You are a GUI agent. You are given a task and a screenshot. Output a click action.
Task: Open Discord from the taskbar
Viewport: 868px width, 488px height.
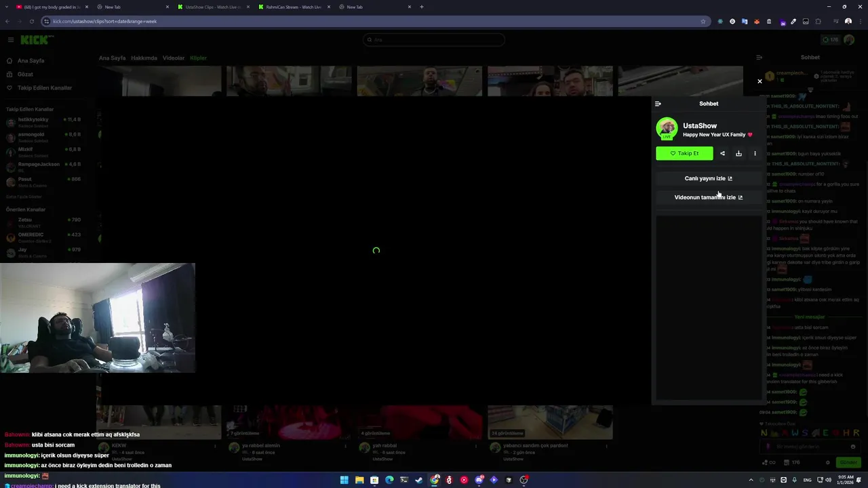[479, 480]
